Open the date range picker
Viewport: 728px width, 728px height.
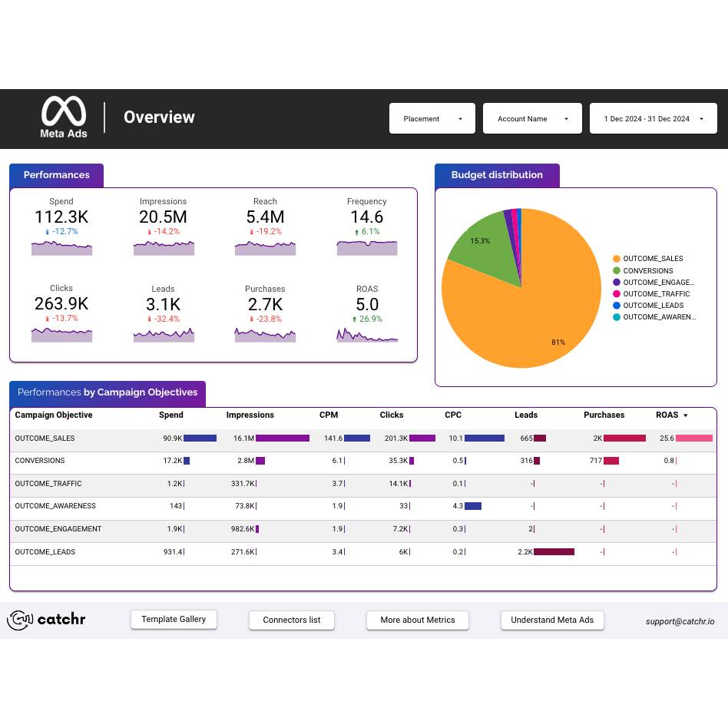pos(653,119)
